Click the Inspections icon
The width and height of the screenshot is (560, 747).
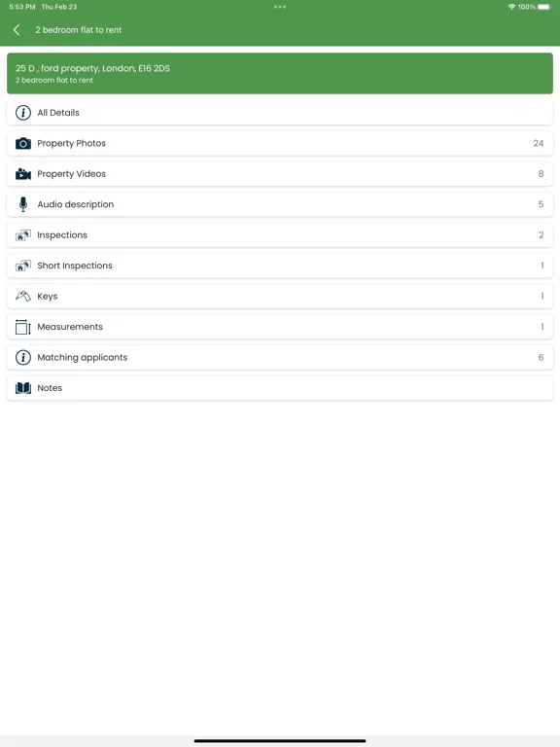(23, 234)
